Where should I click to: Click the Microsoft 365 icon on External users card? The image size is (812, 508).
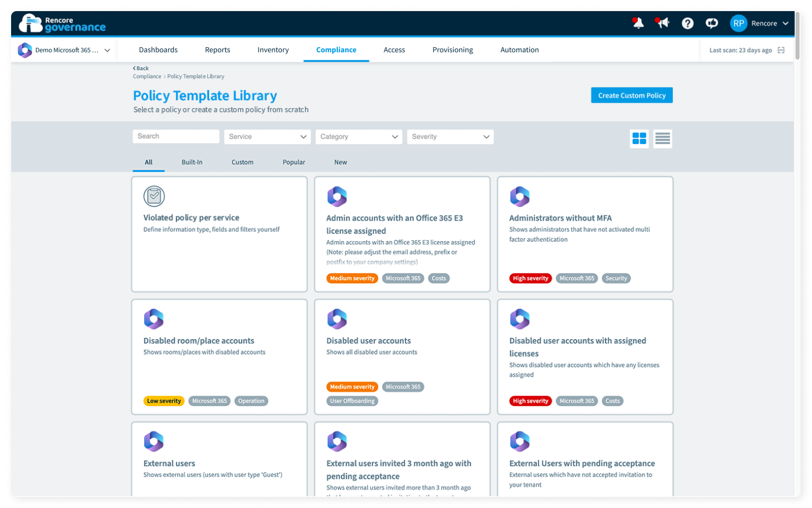(x=154, y=441)
